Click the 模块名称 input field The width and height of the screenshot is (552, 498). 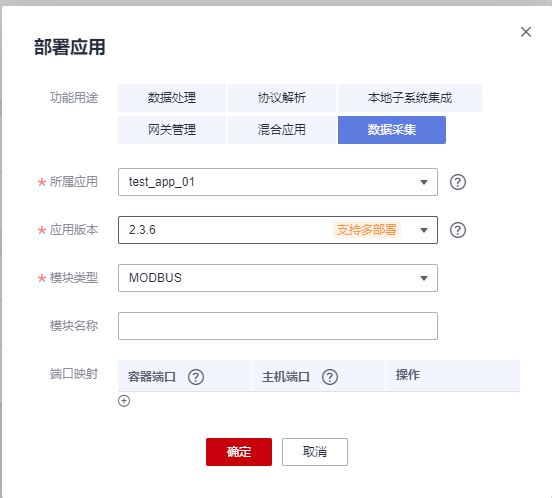tap(278, 326)
